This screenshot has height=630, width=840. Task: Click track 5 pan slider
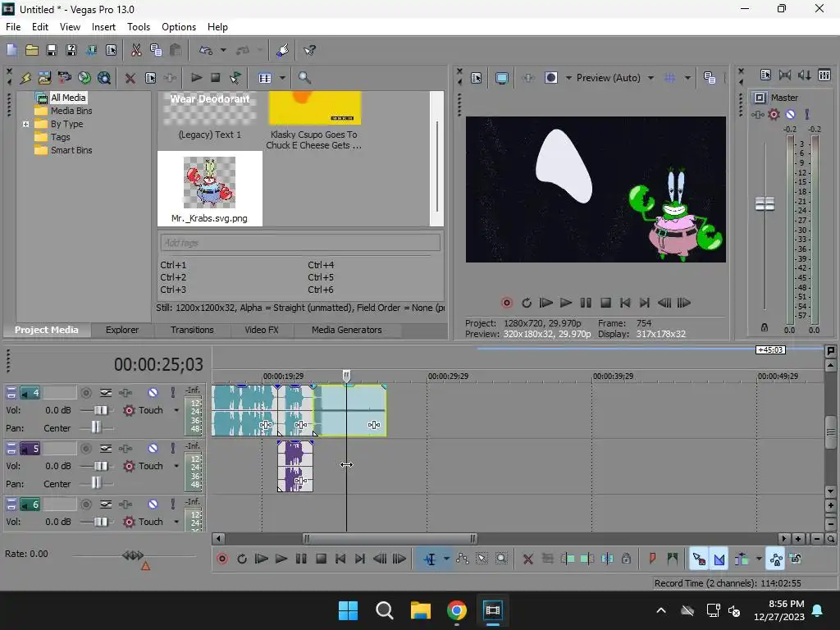96,483
